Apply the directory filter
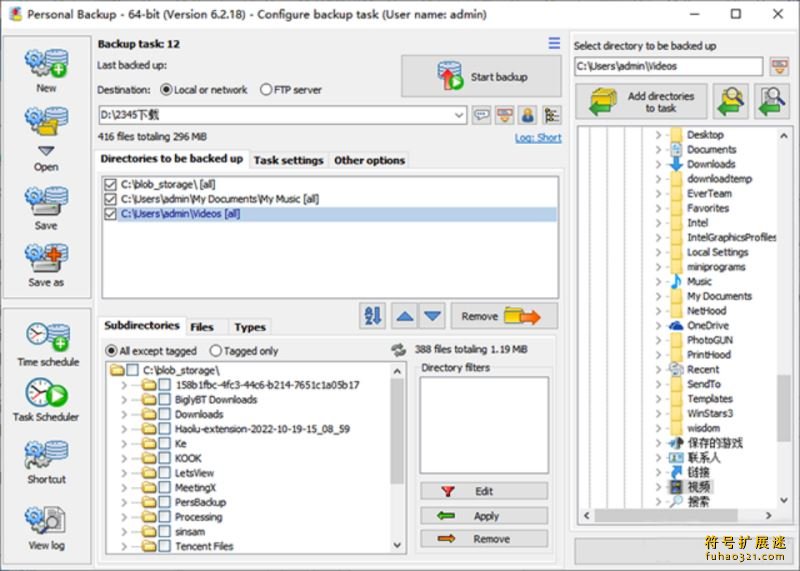The width and height of the screenshot is (800, 571). [x=484, y=516]
